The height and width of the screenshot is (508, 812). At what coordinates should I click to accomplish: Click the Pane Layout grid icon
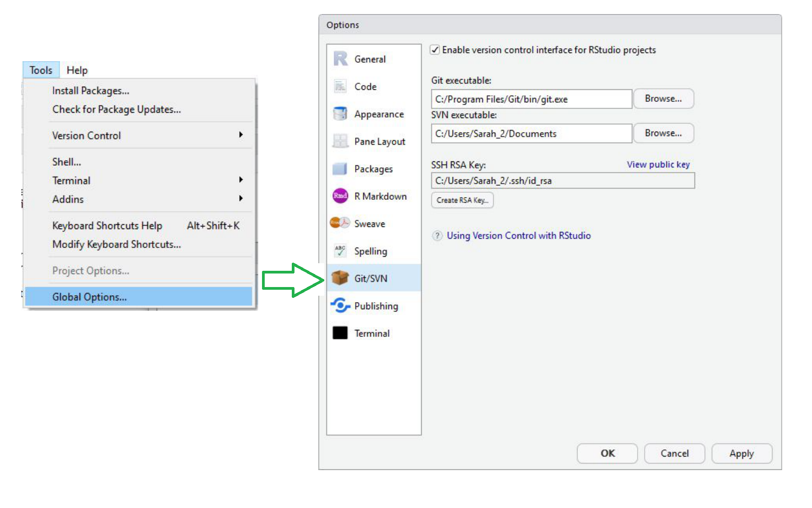(340, 141)
